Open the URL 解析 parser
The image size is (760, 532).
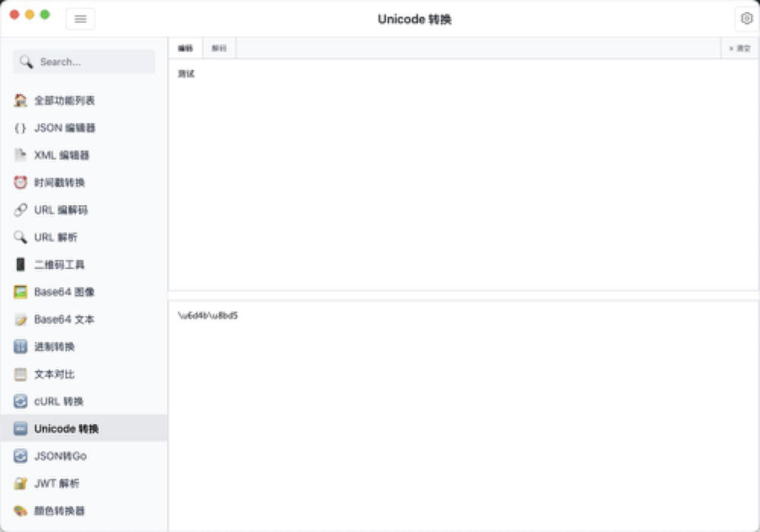tap(56, 237)
